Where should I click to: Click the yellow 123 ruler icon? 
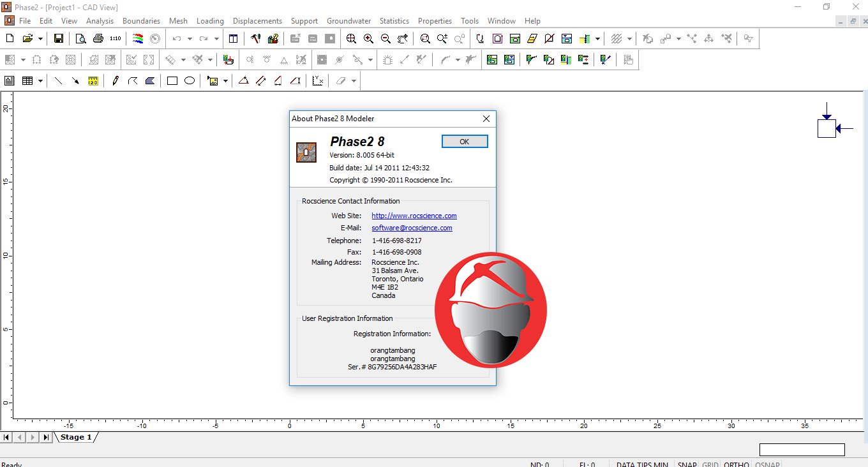pyautogui.click(x=93, y=81)
